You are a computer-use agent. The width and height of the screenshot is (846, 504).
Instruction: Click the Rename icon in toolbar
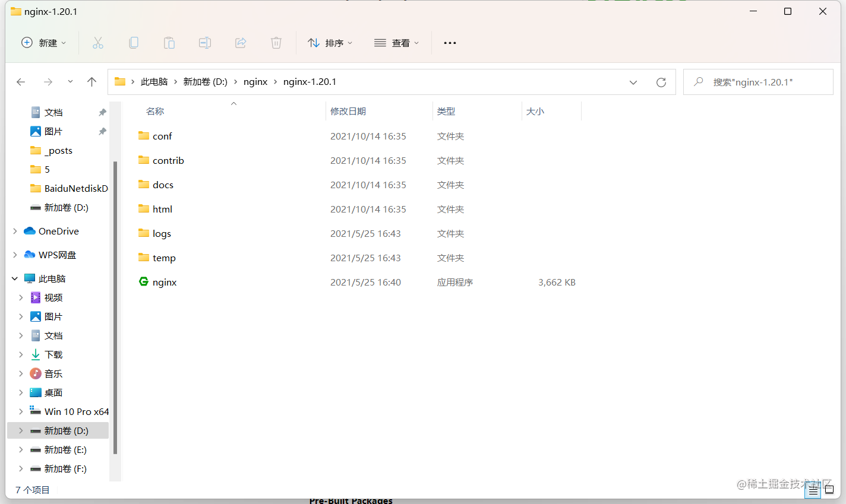pyautogui.click(x=205, y=43)
